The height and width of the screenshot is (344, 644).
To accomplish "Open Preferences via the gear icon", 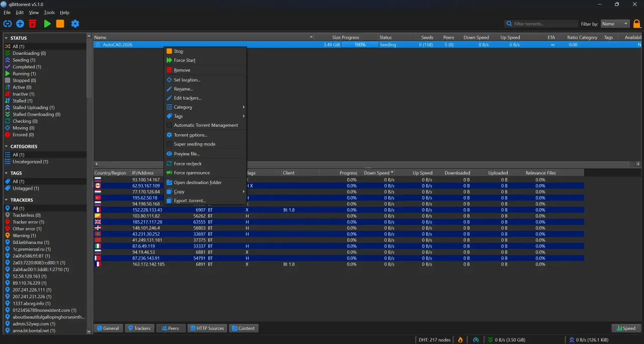I will (x=75, y=24).
